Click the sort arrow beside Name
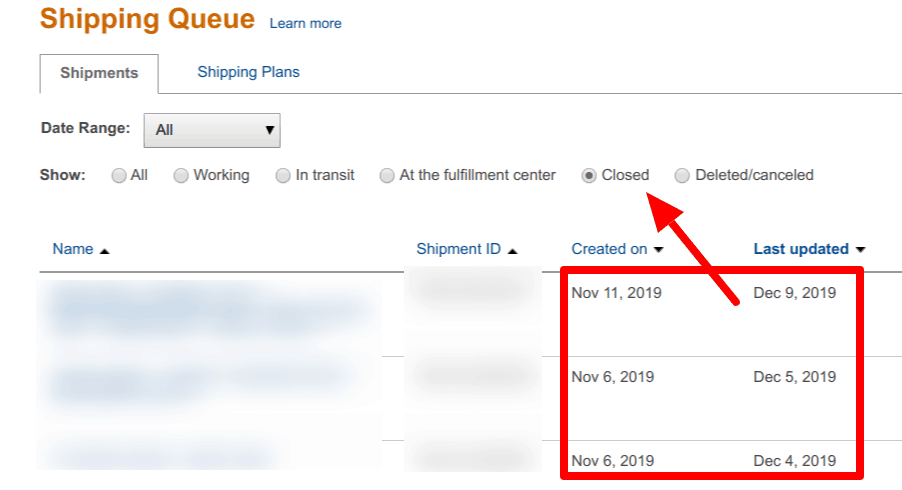The image size is (902, 490). coord(105,250)
